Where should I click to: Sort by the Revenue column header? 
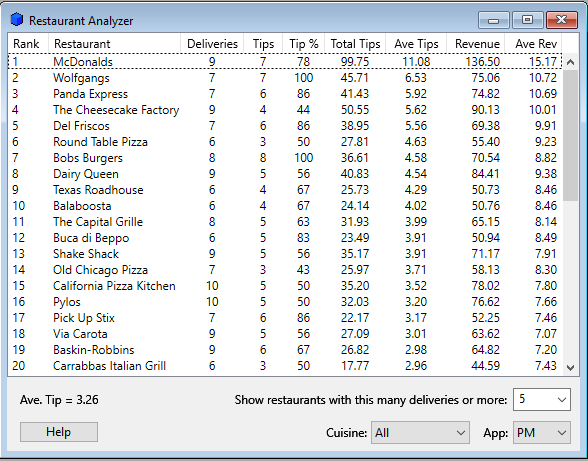pyautogui.click(x=476, y=44)
